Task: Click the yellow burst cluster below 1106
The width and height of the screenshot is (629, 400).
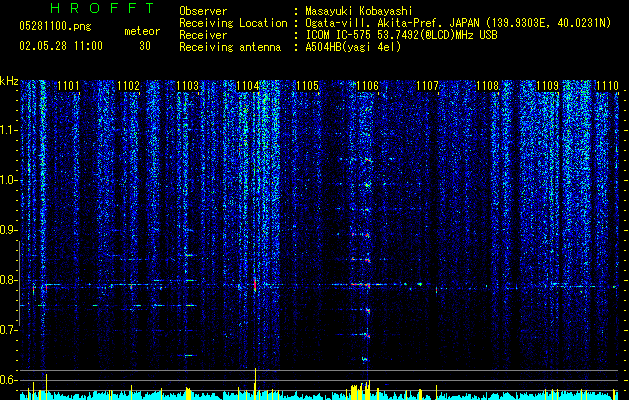Action: (x=361, y=391)
